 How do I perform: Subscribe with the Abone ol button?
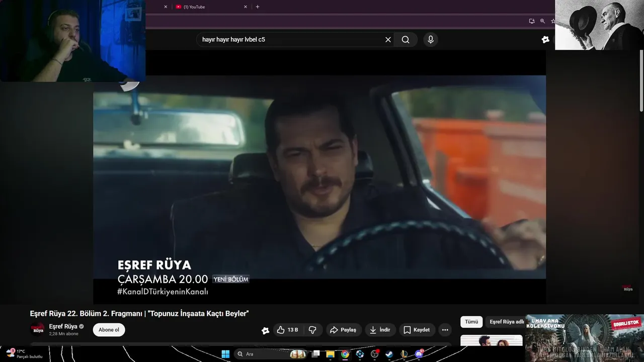109,330
